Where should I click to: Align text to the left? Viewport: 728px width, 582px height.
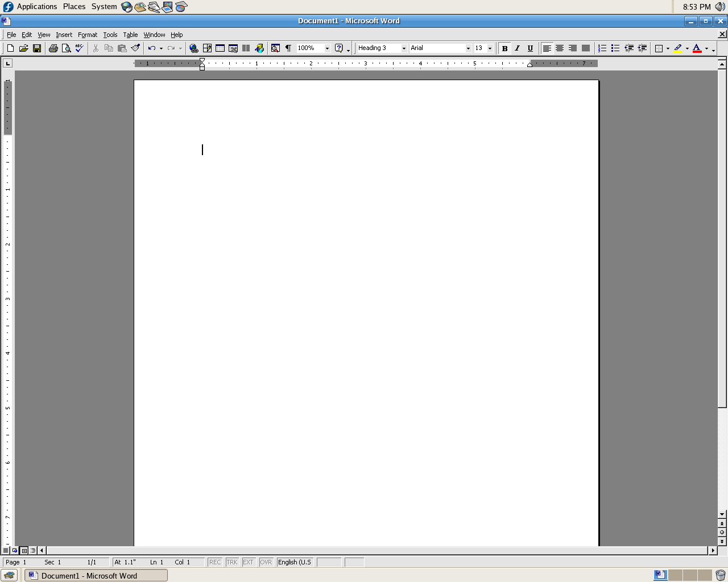click(x=547, y=48)
